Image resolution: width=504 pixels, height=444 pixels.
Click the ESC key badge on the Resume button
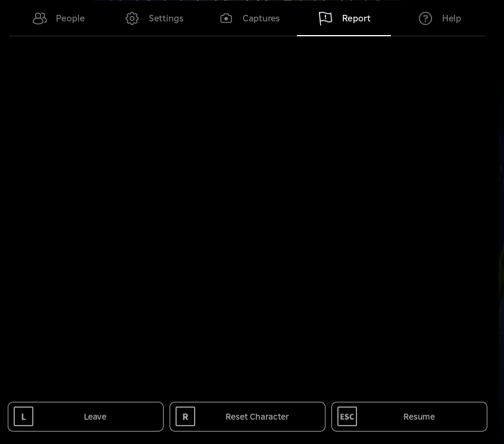347,417
